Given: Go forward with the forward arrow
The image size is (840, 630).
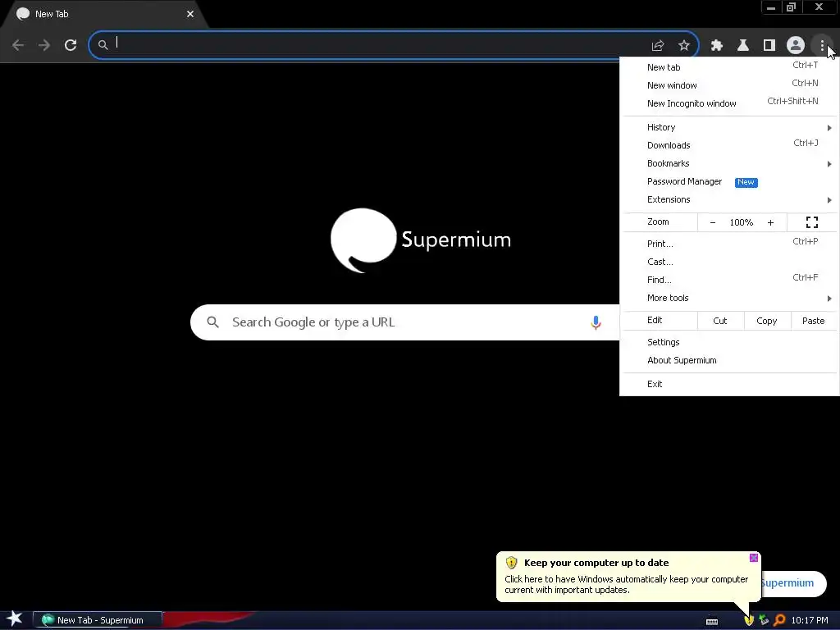Looking at the screenshot, I should [44, 45].
